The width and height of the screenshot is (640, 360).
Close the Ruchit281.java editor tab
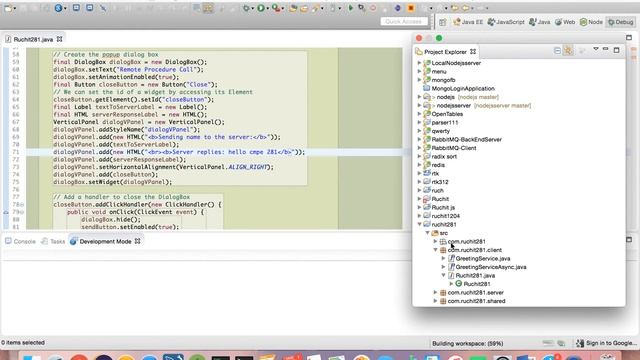point(60,39)
